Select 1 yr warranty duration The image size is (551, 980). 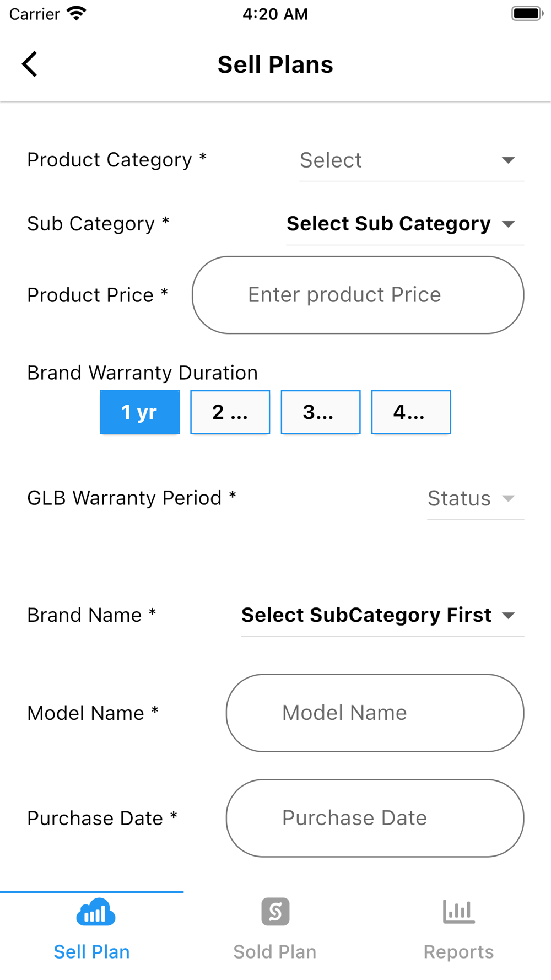tap(139, 412)
